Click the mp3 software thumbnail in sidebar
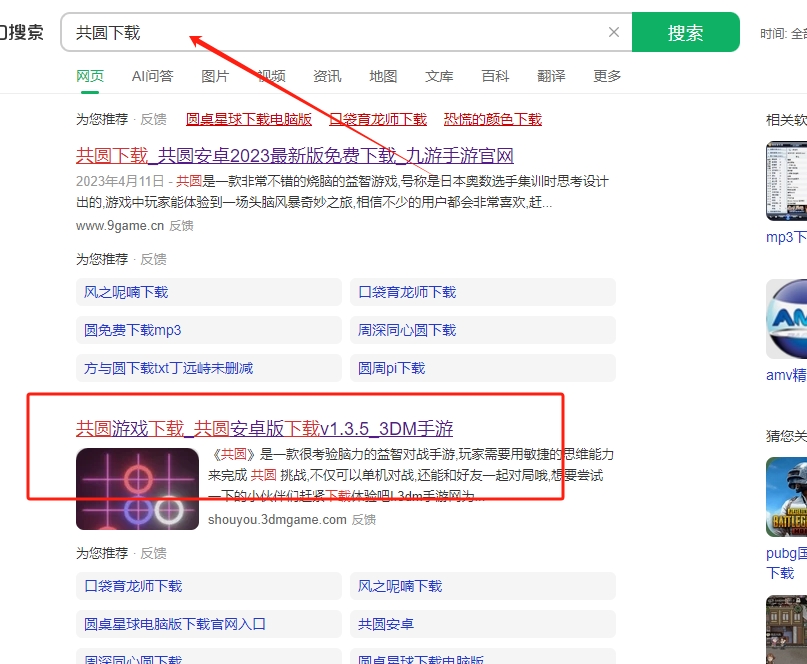The height and width of the screenshot is (664, 807). coord(786,181)
